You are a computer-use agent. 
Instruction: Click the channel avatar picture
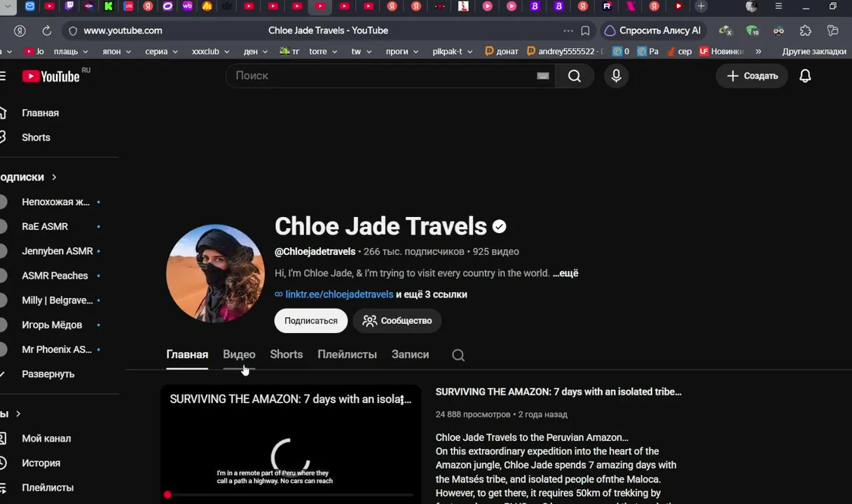point(215,273)
